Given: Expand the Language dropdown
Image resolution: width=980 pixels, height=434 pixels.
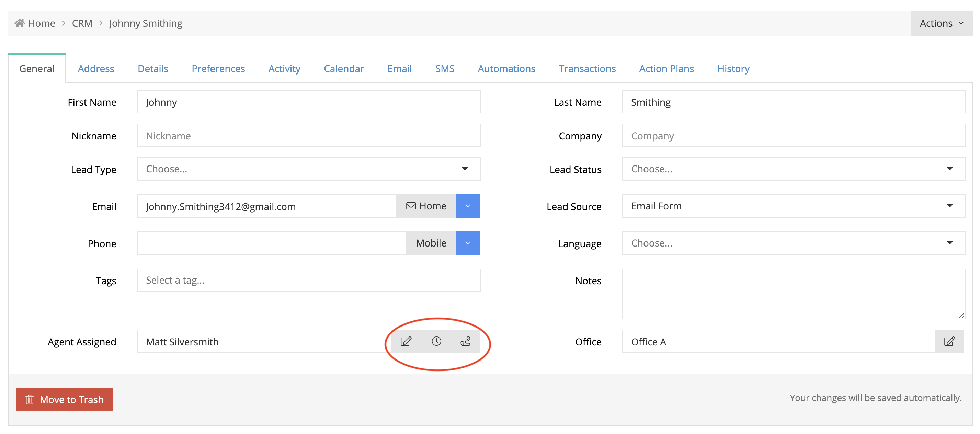Looking at the screenshot, I should pyautogui.click(x=793, y=243).
